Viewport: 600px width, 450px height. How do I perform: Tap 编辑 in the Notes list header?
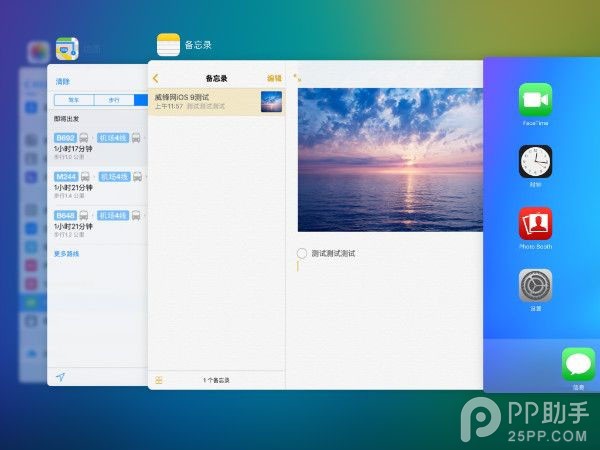(274, 78)
